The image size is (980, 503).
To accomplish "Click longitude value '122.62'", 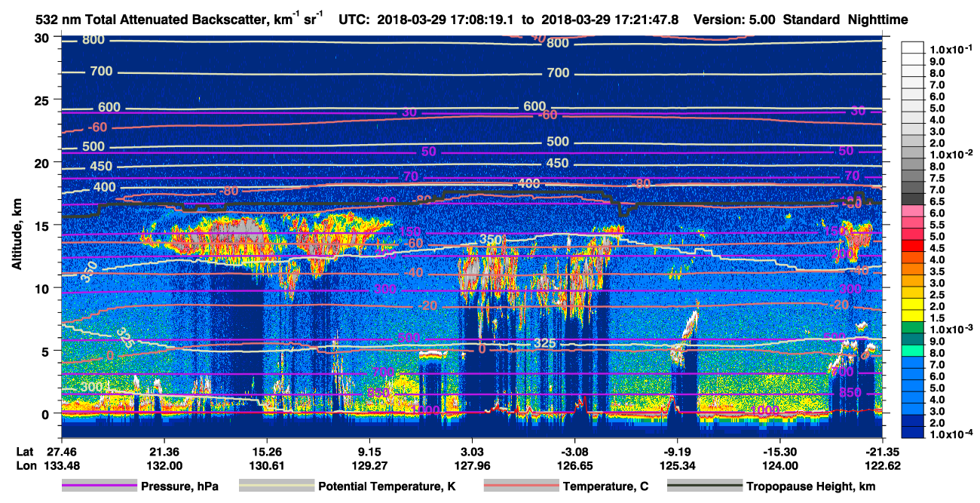I will pyautogui.click(x=883, y=465).
